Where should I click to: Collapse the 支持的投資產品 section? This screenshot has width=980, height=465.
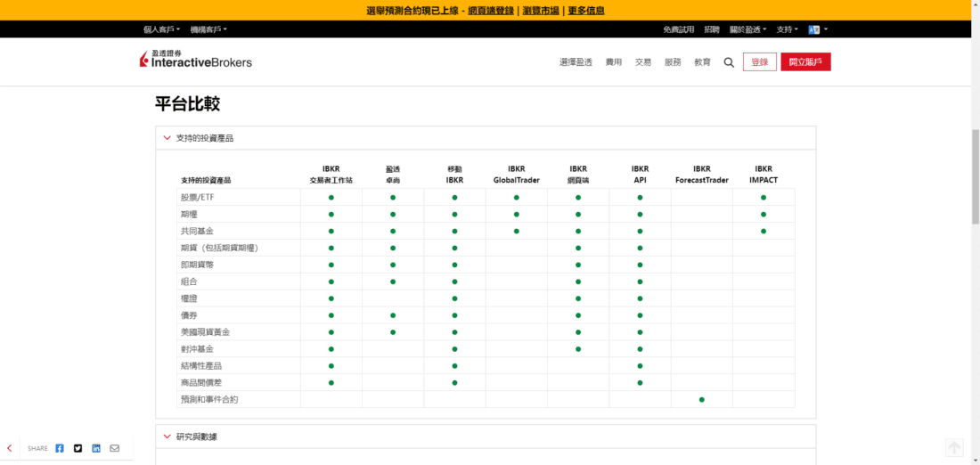point(167,138)
